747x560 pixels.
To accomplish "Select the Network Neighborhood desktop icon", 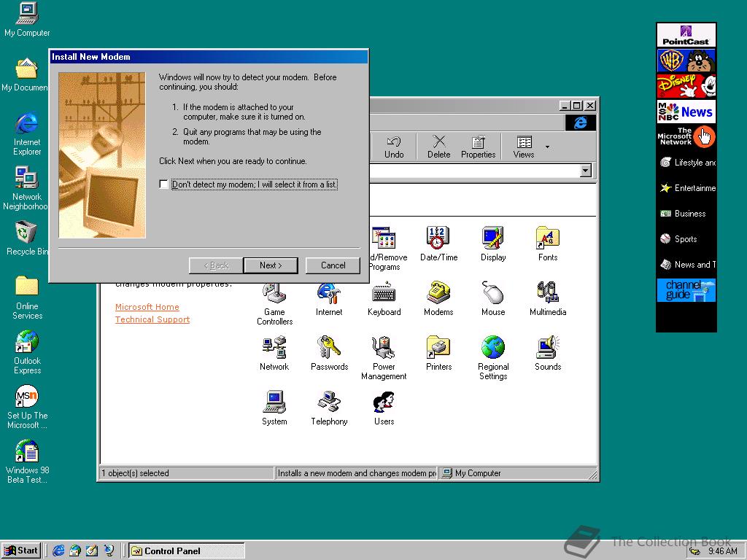I will tap(25, 189).
